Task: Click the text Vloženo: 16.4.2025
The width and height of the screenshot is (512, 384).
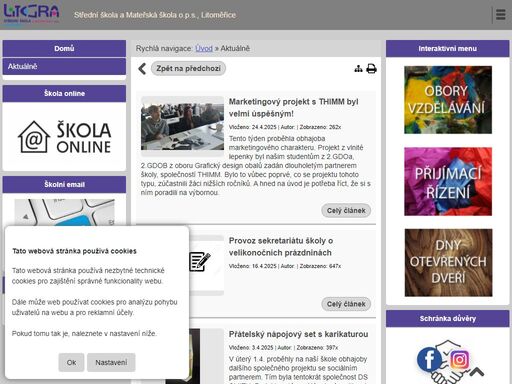Action: click(x=253, y=266)
